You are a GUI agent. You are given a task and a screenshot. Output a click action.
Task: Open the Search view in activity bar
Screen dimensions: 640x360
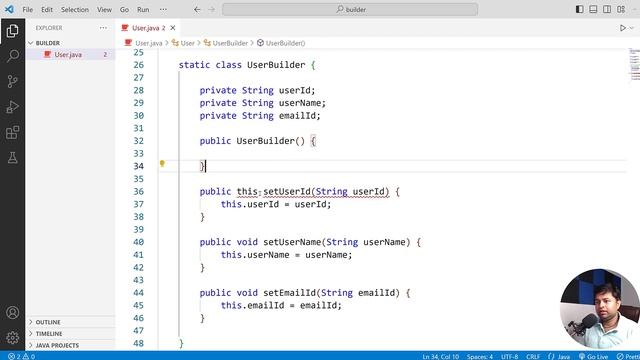12,56
